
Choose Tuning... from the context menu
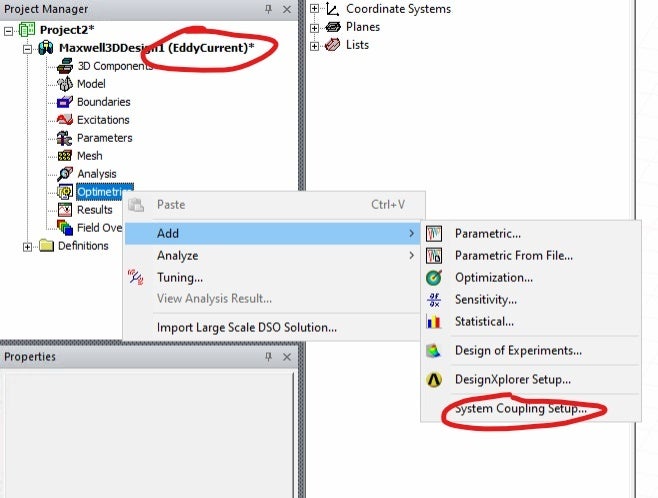point(272,277)
